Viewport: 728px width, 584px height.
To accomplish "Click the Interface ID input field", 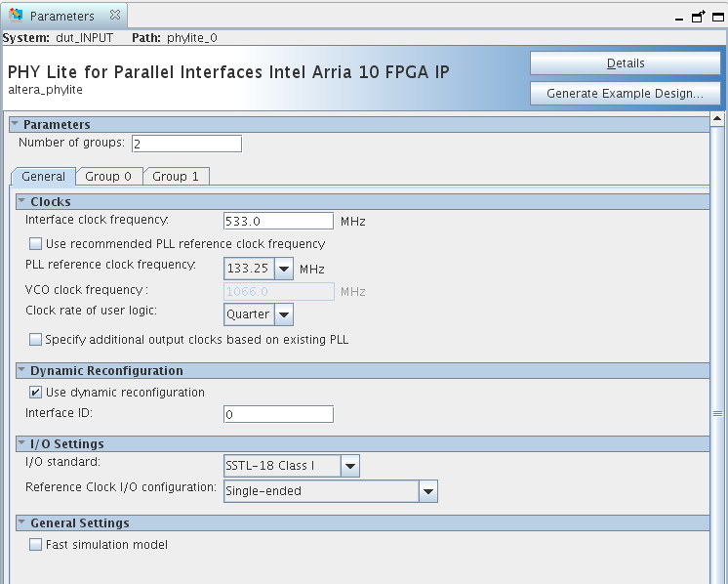I will coord(278,414).
